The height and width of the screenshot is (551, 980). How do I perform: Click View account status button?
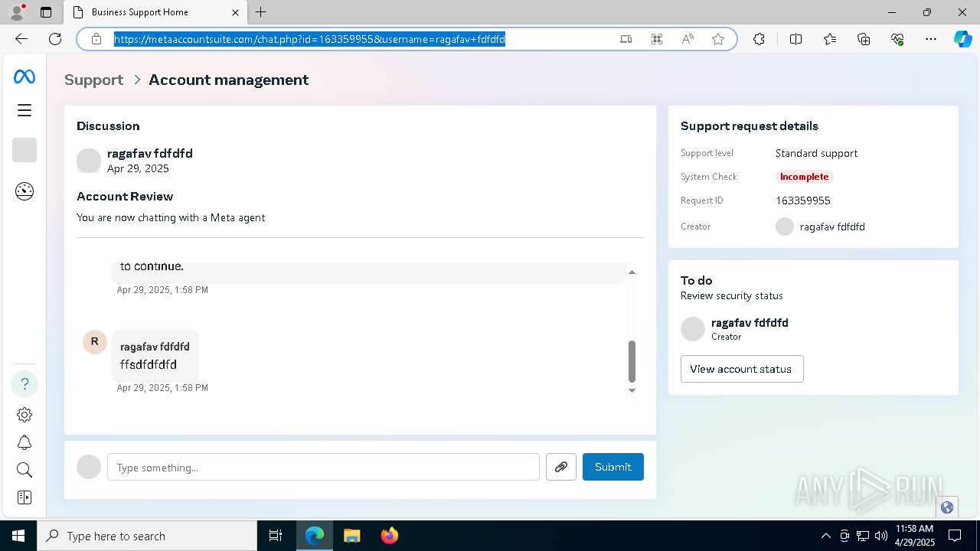[x=742, y=369]
